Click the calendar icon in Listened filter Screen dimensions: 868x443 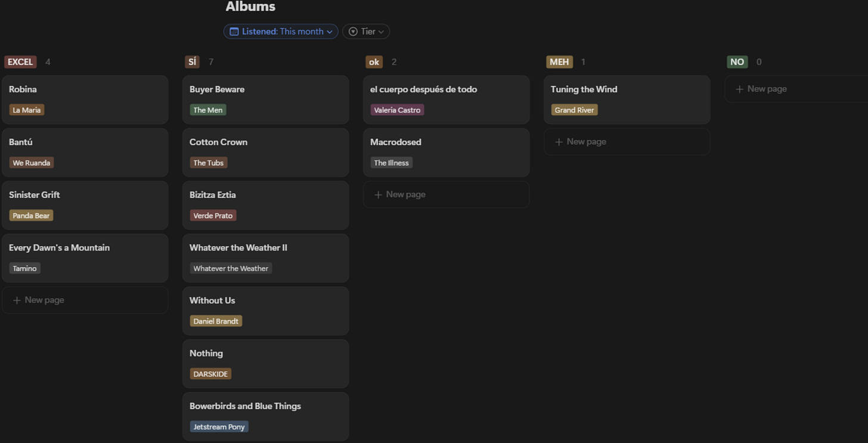click(234, 32)
